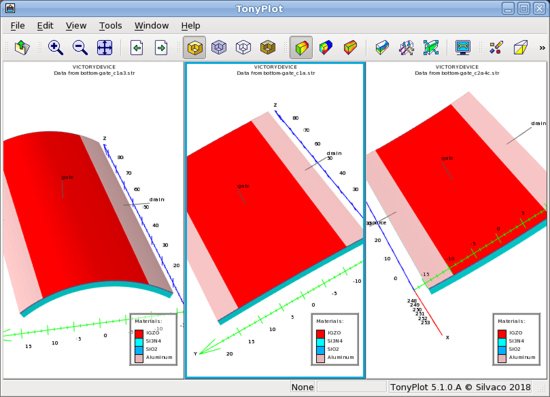
Task: Click the 'None' status bar field
Action: tap(302, 387)
